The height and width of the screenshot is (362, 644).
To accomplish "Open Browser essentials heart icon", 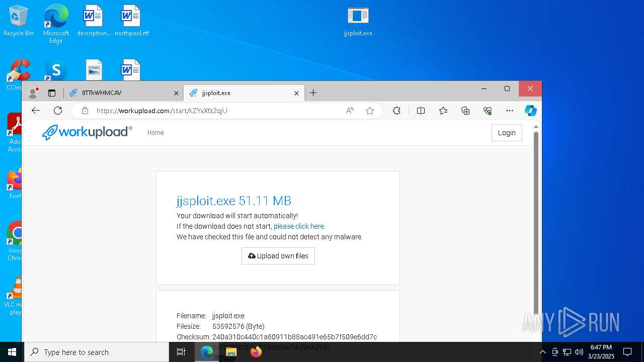I will pyautogui.click(x=488, y=111).
